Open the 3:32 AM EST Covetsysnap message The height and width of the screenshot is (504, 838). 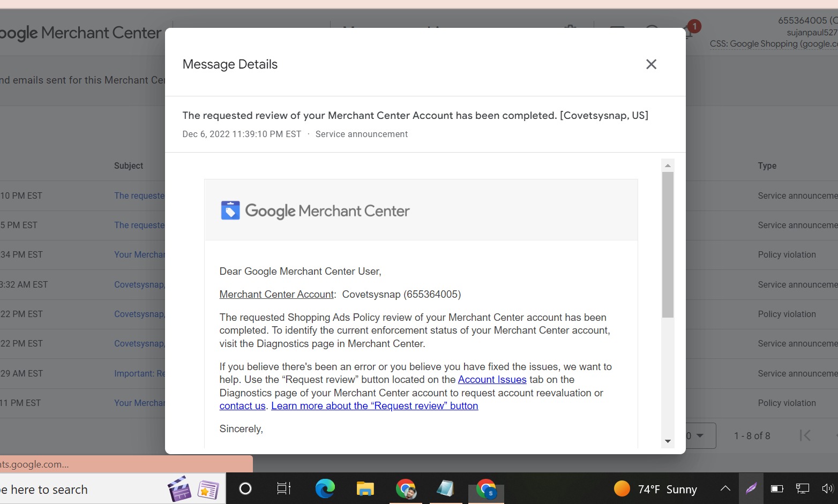139,285
